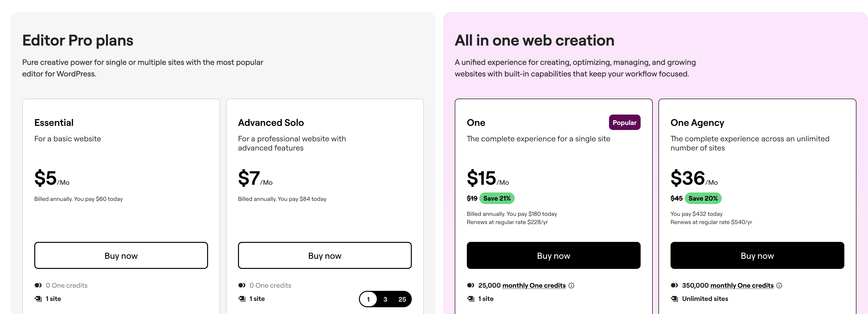This screenshot has width=868, height=314.
Task: Click credits icon in Essential plan card
Action: [38, 285]
